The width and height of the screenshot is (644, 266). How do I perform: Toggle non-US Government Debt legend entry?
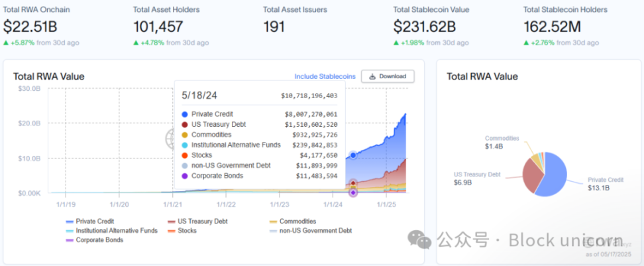coord(311,230)
